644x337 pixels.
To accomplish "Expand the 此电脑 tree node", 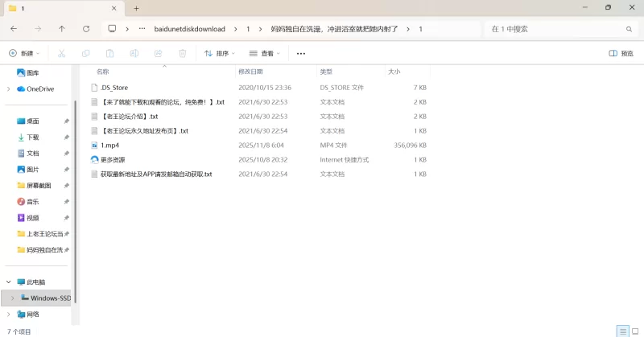I will [9, 282].
